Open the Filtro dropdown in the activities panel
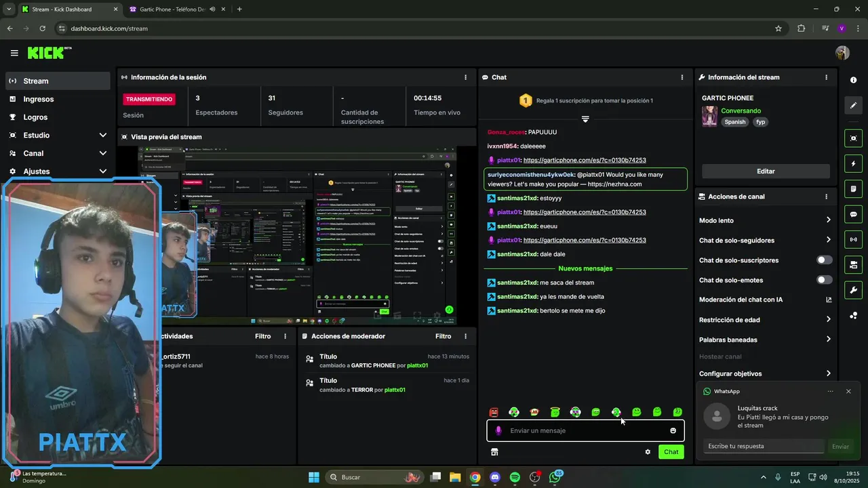The image size is (868, 488). (262, 336)
